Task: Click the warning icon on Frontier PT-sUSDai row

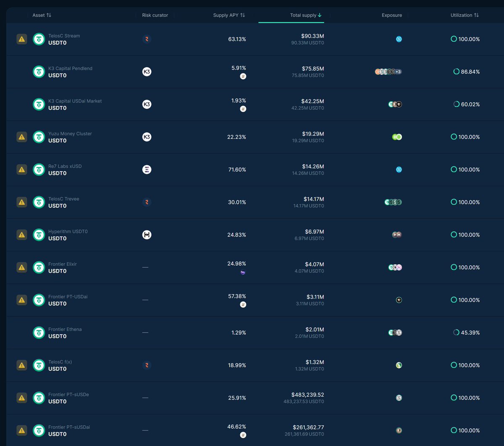Action: coord(22,430)
